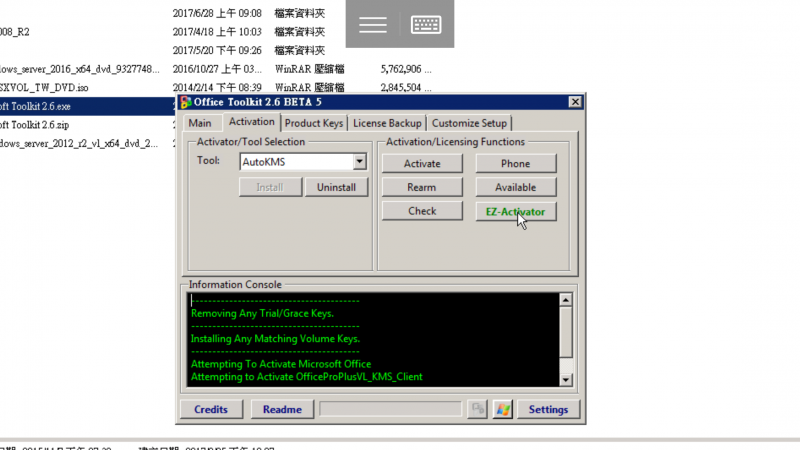The image size is (800, 450).
Task: Click the Uninstall button
Action: [x=336, y=187]
